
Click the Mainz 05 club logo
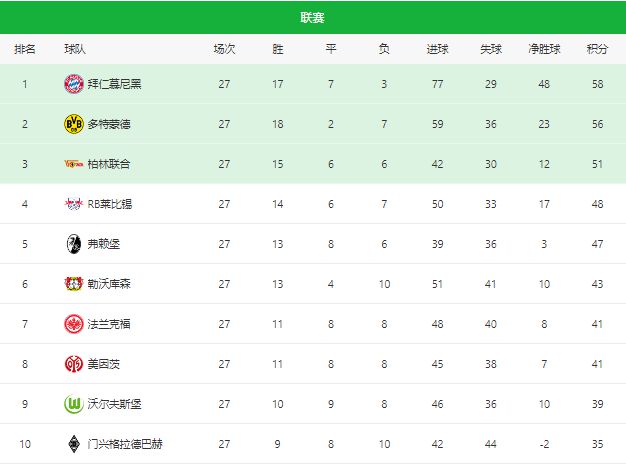[73, 364]
